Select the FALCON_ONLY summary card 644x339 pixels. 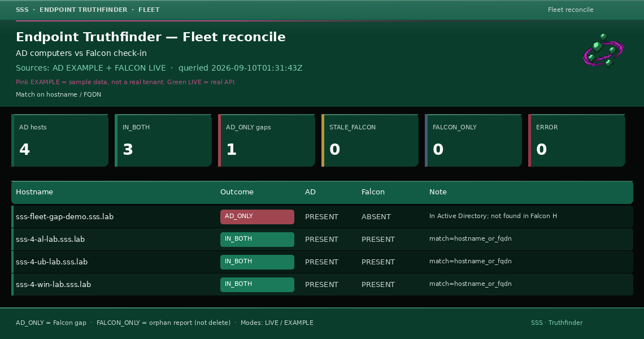(473, 141)
